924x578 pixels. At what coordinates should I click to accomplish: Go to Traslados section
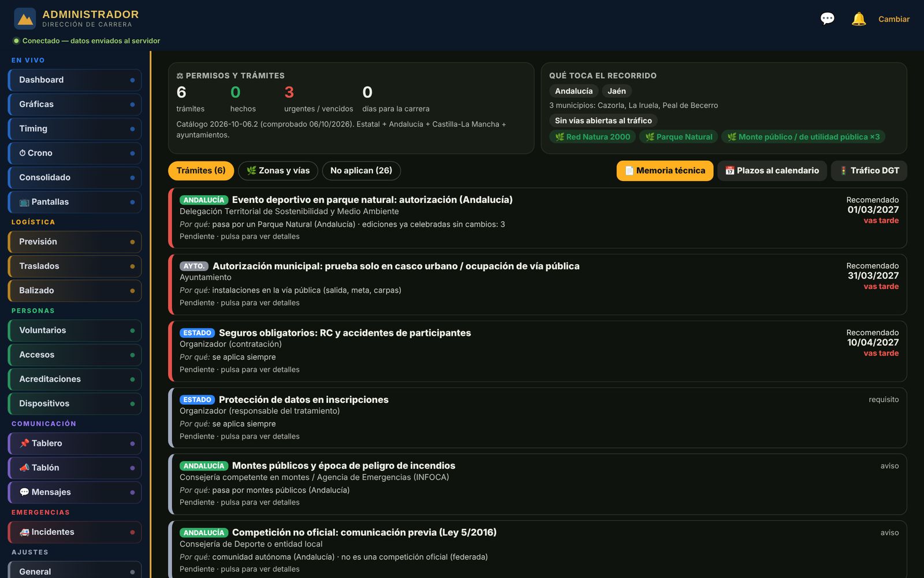pyautogui.click(x=74, y=266)
